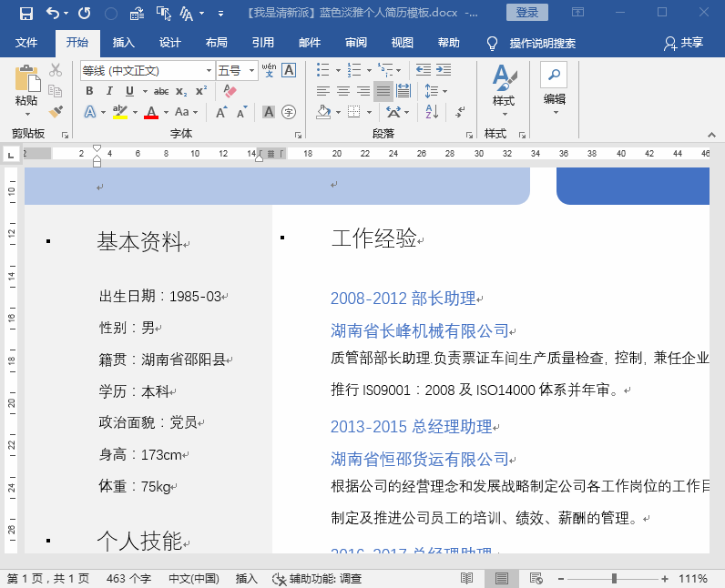Switch to the 审阅 Review tab
This screenshot has width=725, height=588.
[356, 43]
